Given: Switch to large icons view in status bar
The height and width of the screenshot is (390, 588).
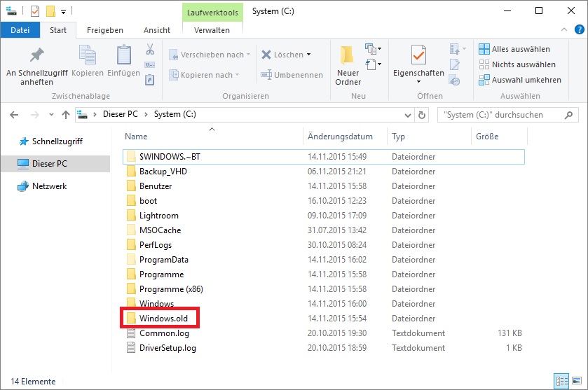Looking at the screenshot, I should tap(577, 382).
